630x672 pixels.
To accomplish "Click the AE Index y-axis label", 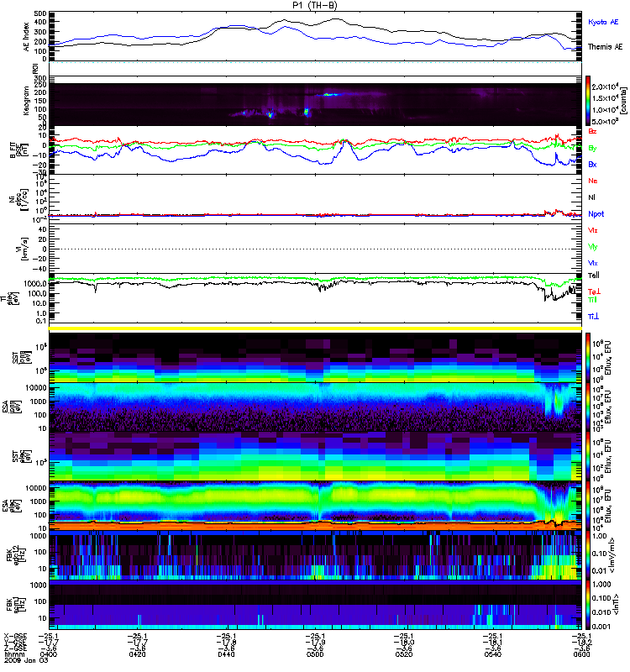I will 27,36.
